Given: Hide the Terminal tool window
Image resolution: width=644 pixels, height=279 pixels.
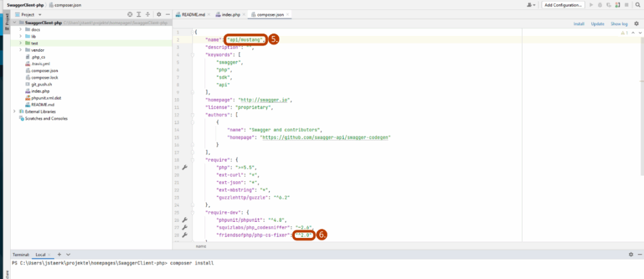Looking at the screenshot, I should (x=639, y=254).
